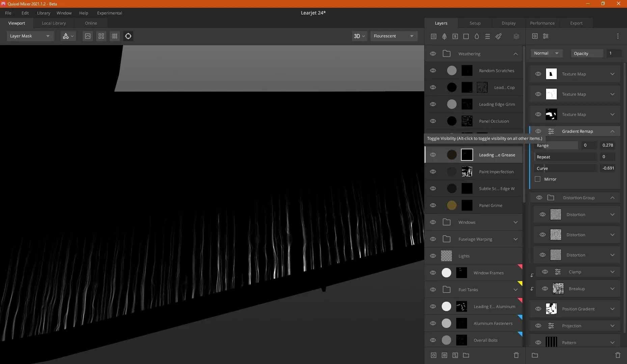Open the layer stack options icon

pos(516,36)
